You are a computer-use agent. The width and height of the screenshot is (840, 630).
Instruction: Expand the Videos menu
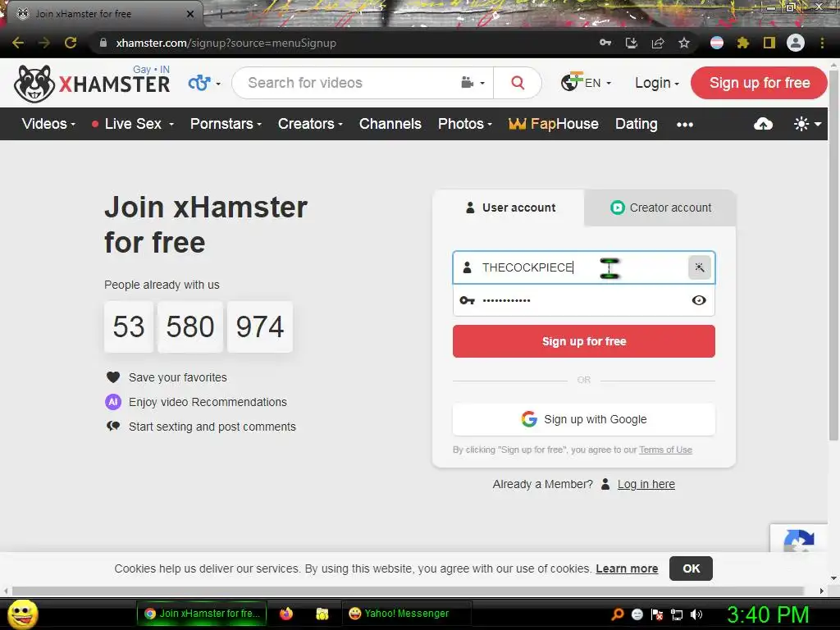[x=48, y=124]
